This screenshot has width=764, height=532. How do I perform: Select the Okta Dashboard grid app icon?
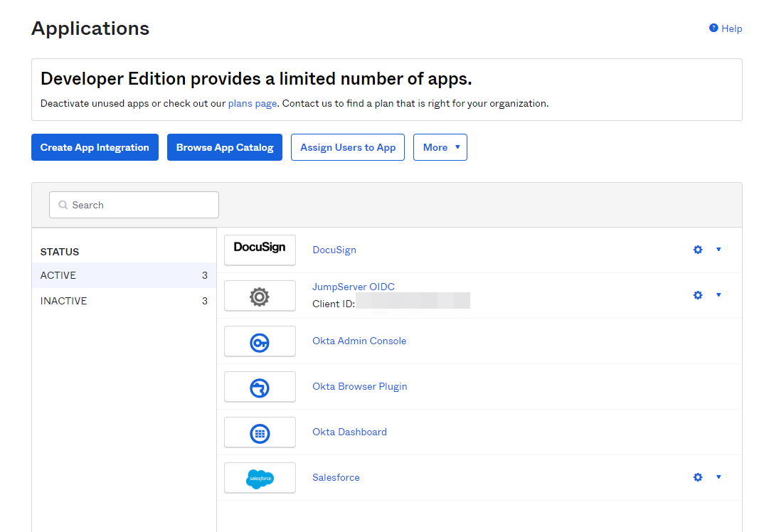pyautogui.click(x=260, y=432)
